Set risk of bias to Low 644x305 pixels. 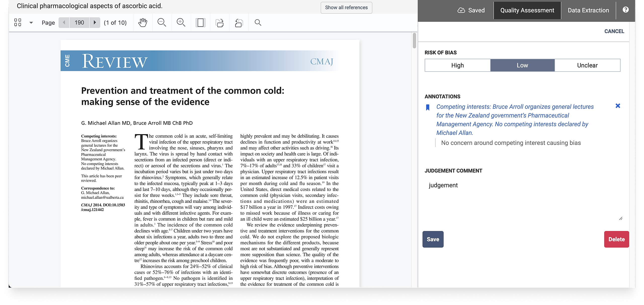[x=522, y=65]
